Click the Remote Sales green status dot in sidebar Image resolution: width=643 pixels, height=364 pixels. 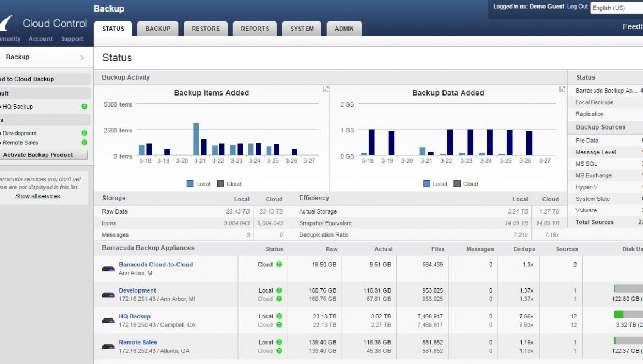pyautogui.click(x=85, y=143)
